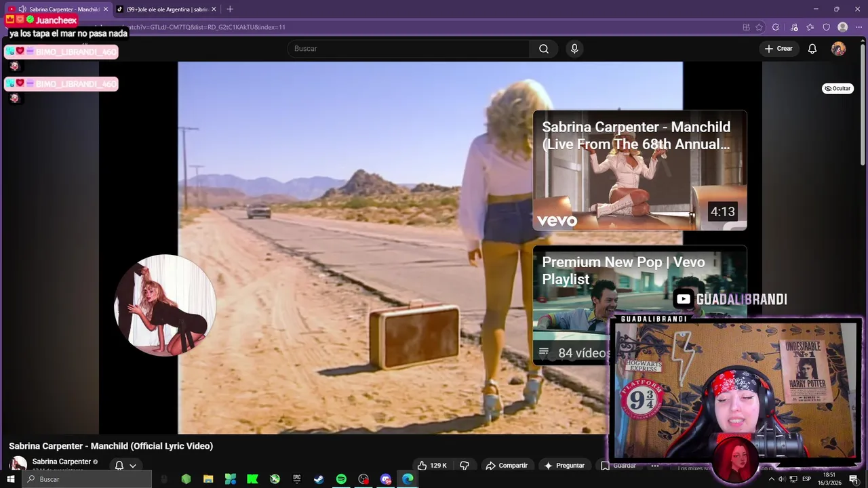868x488 pixels.
Task: Open Epic Games Launcher from taskbar
Action: 296,479
